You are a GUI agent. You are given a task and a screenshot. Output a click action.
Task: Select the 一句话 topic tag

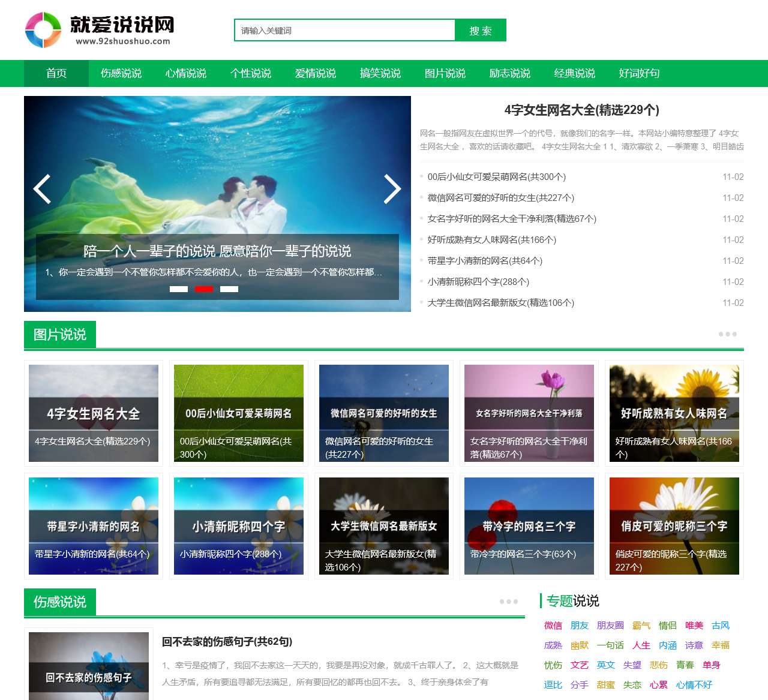pyautogui.click(x=610, y=645)
